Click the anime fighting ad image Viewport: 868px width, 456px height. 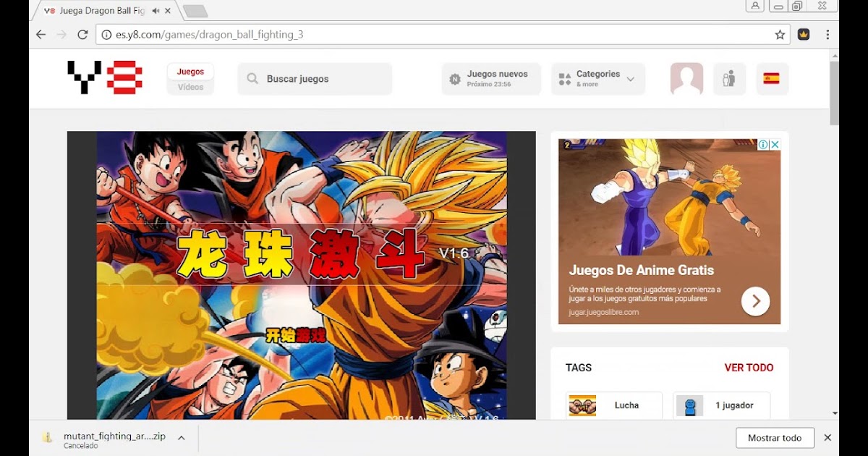click(669, 195)
